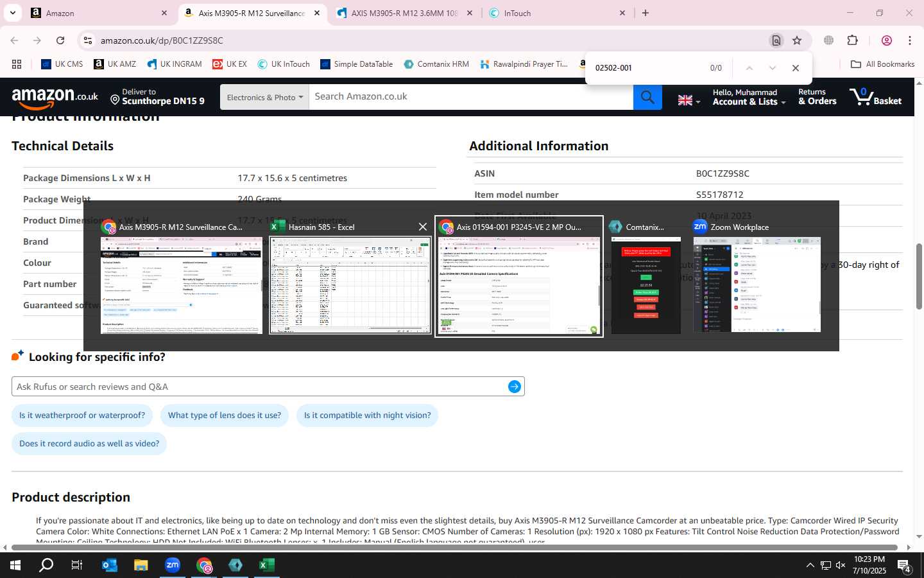The width and height of the screenshot is (924, 578).
Task: Click the page vertical scrollbar thumb
Action: [x=919, y=277]
